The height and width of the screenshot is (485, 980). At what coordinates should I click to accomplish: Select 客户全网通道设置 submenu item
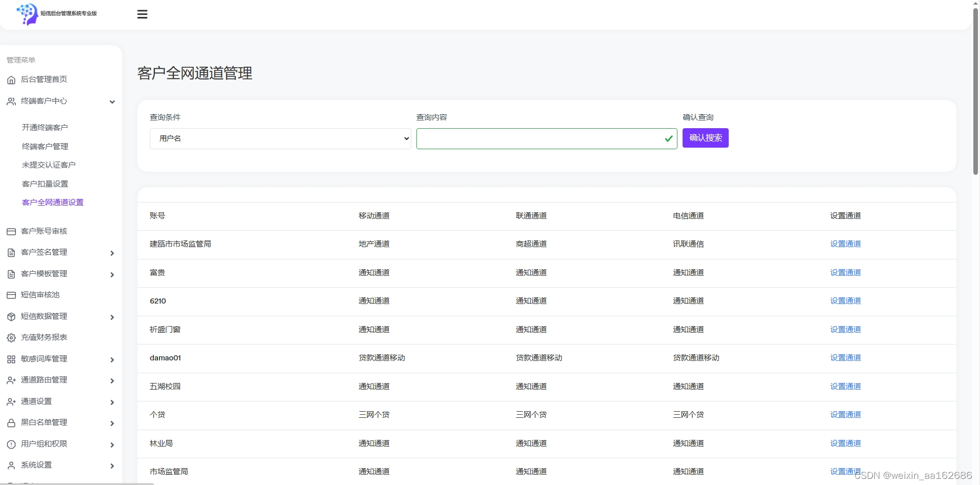click(52, 202)
